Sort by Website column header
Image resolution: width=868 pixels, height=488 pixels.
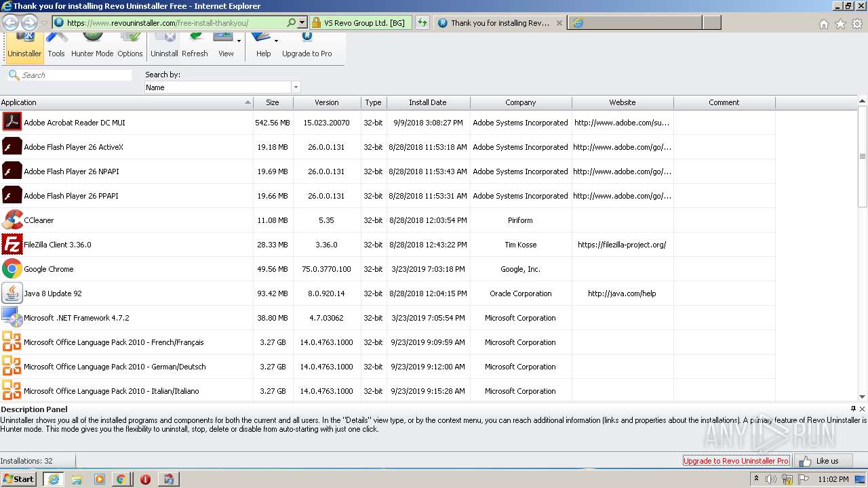[623, 102]
